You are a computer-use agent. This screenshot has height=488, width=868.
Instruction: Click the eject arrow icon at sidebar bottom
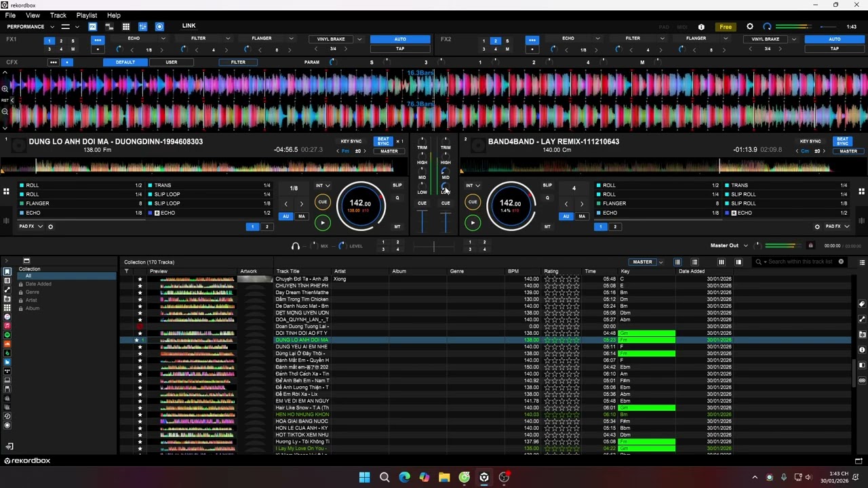(x=9, y=447)
